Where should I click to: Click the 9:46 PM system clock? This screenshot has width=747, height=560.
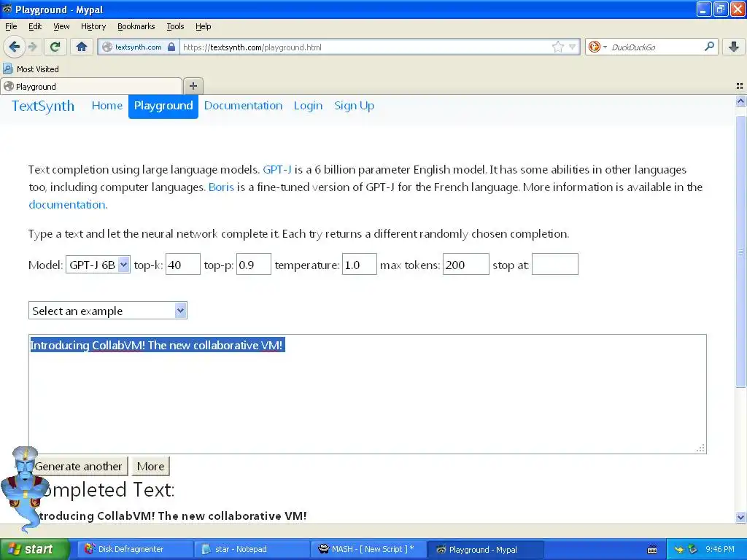click(x=720, y=549)
